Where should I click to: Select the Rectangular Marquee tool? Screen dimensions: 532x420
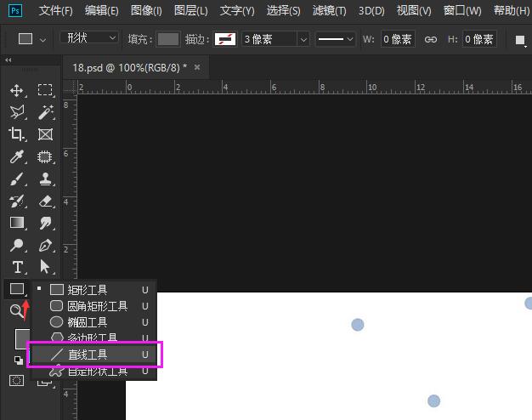[45, 90]
